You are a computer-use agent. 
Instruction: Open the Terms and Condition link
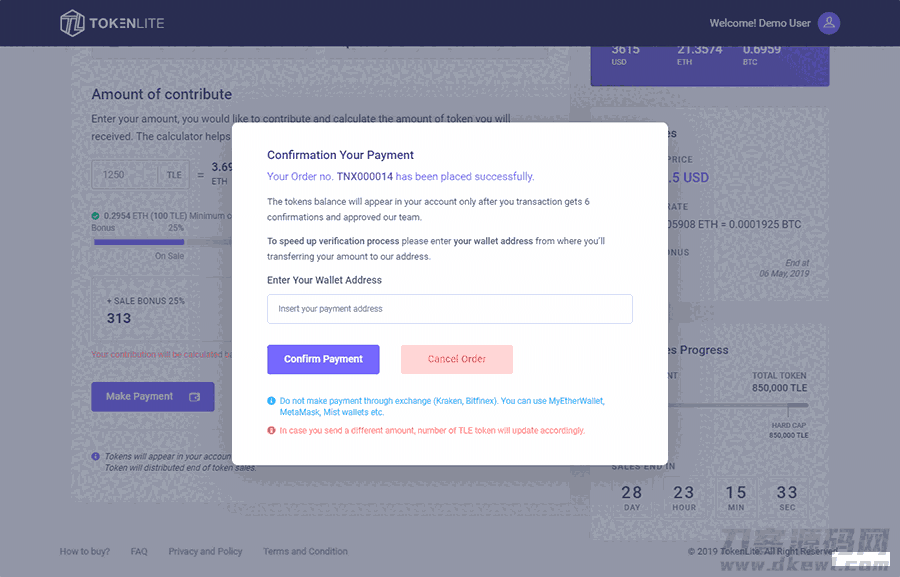coord(305,551)
